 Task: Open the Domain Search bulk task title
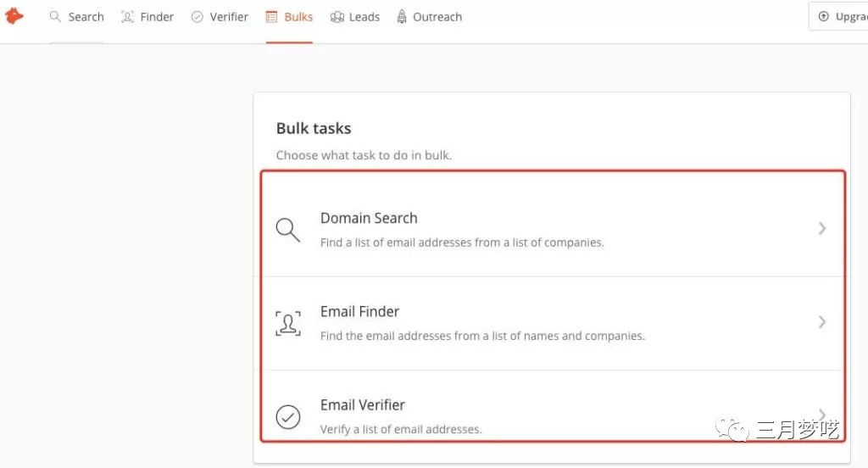pyautogui.click(x=369, y=218)
